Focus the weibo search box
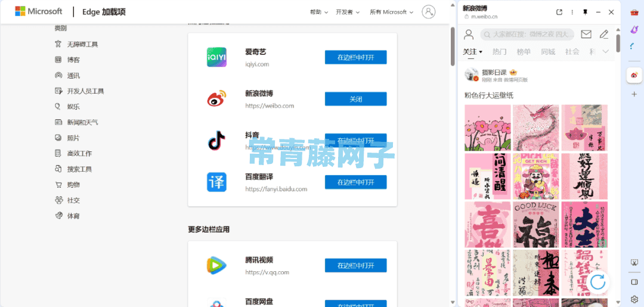This screenshot has width=644, height=307. coord(527,34)
